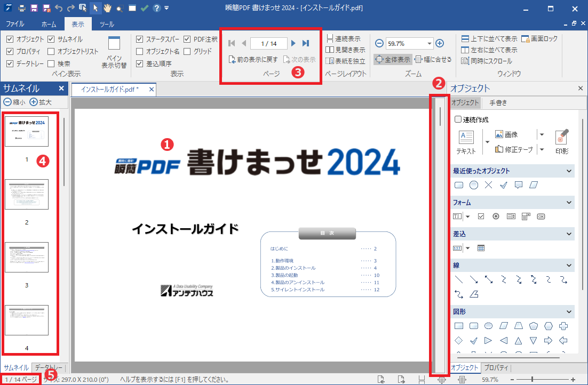This screenshot has height=385, width=588.
Task: Select the arrow pointer tool
Action: [x=96, y=8]
